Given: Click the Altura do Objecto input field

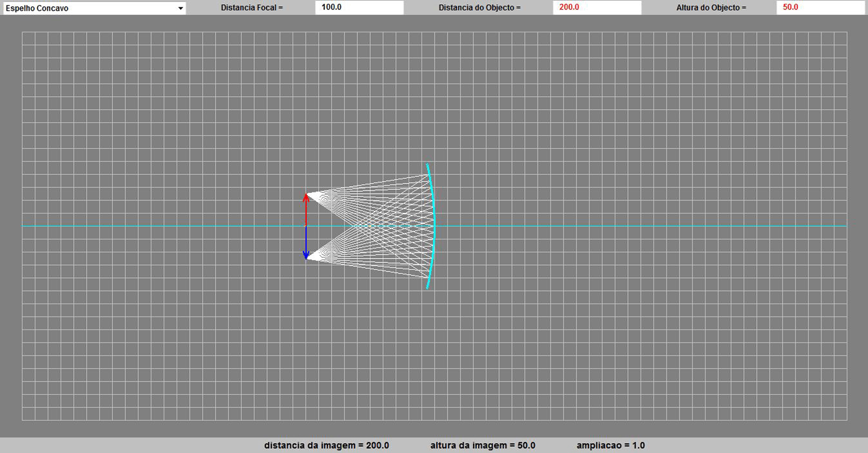Looking at the screenshot, I should (821, 8).
